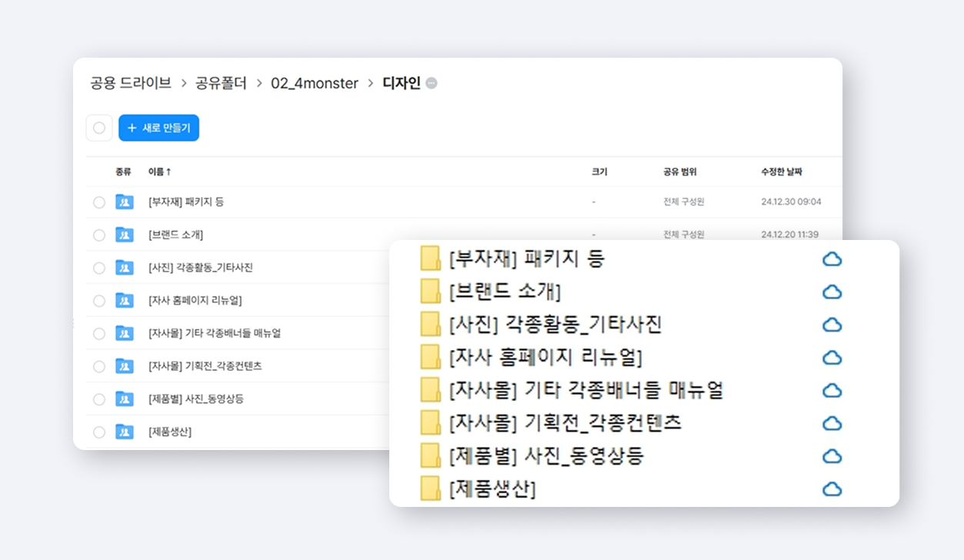The height and width of the screenshot is (560, 964).
Task: Click the cloud sync icon next to [브랜드 소개]
Action: (832, 292)
